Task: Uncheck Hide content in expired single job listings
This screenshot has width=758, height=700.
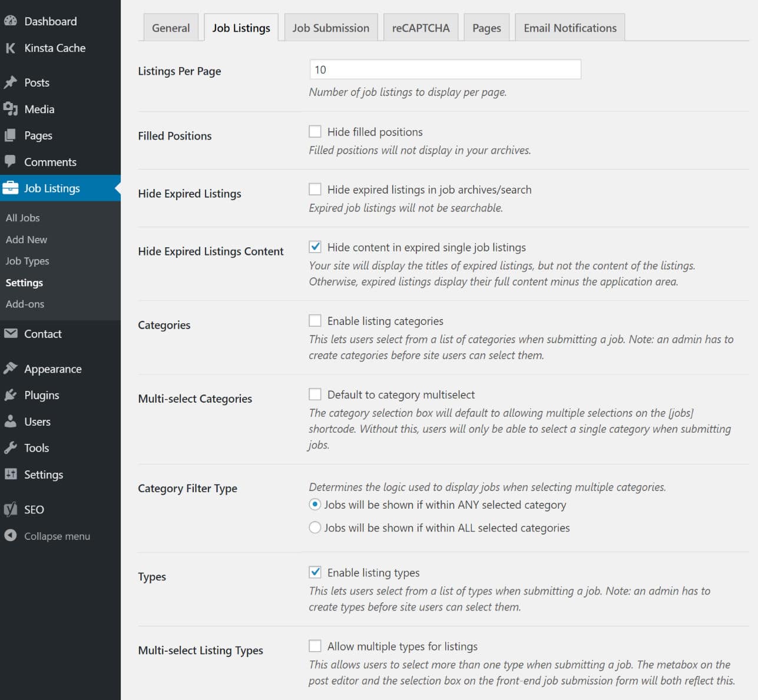Action: [x=315, y=247]
